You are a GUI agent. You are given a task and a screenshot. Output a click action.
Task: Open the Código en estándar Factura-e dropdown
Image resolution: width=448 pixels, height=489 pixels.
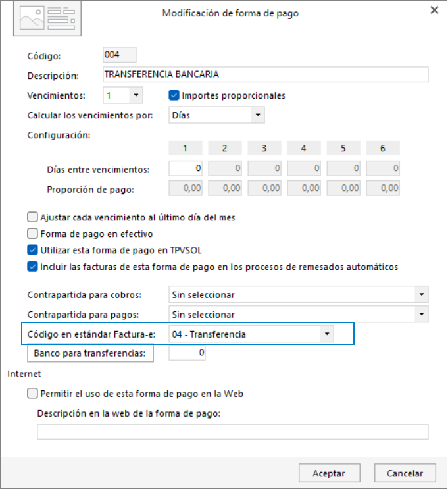[327, 334]
